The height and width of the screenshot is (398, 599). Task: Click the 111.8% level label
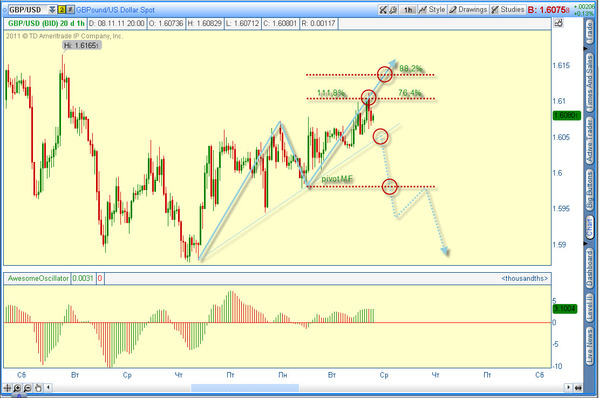tap(331, 93)
